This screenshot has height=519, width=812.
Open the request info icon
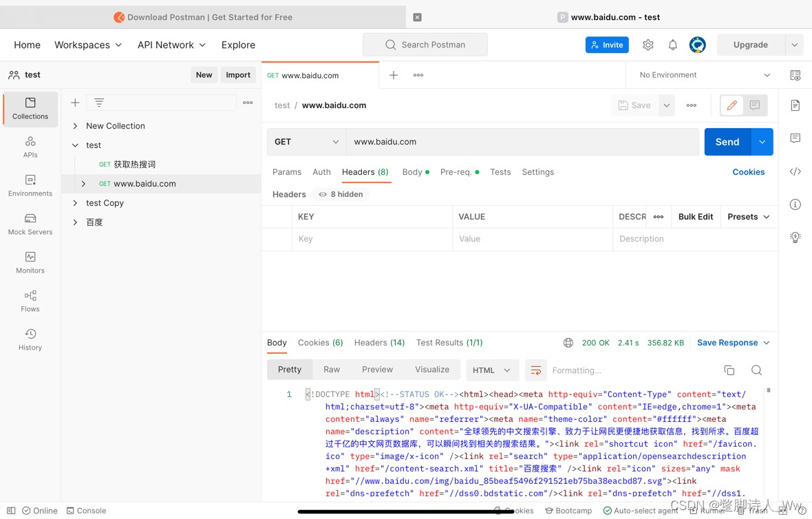click(795, 204)
